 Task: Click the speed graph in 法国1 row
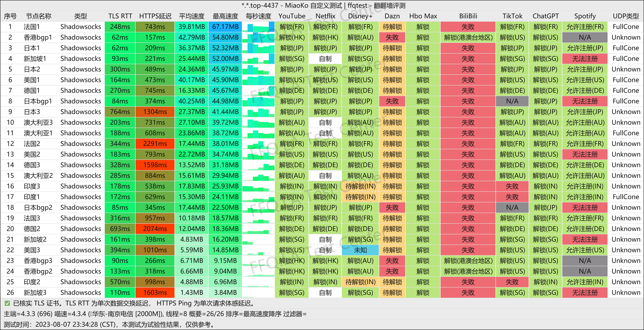258,27
